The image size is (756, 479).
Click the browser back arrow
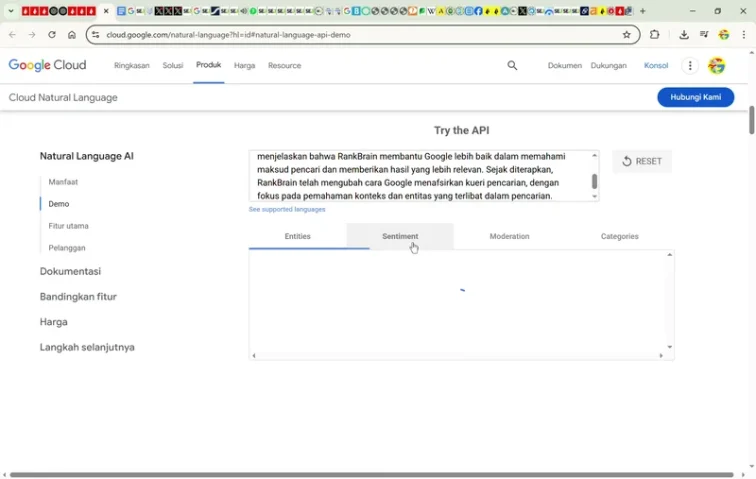point(13,35)
